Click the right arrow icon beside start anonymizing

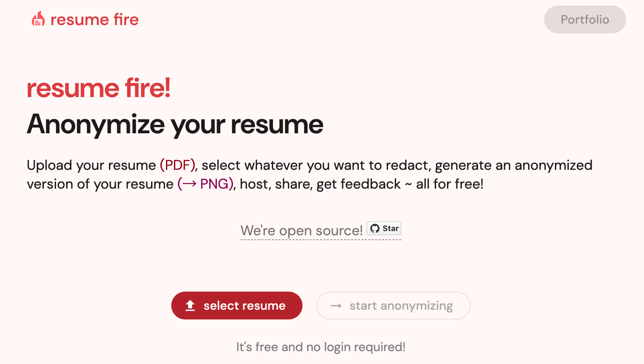point(336,306)
